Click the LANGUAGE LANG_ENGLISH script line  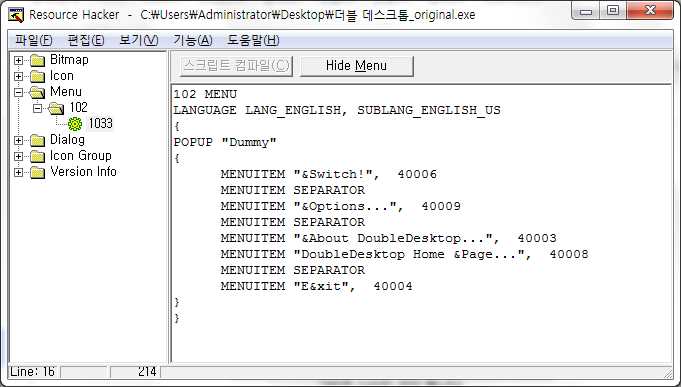(x=337, y=110)
